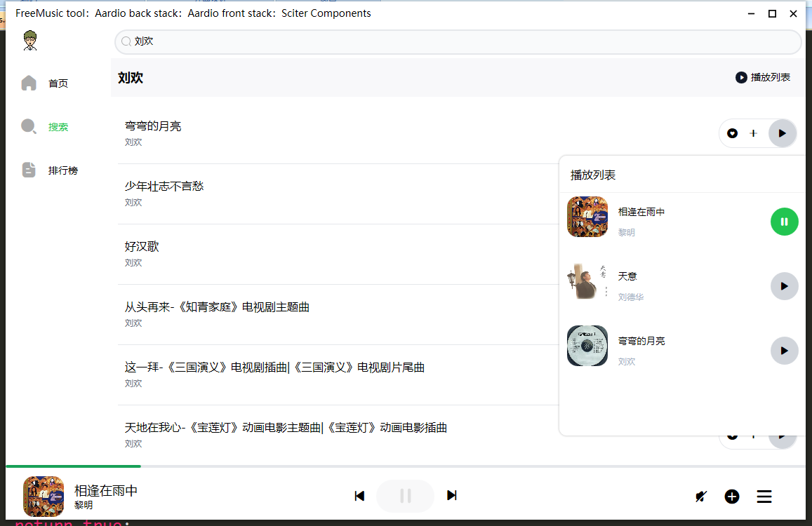Play 弯弯的月亮 from the search results

click(783, 133)
